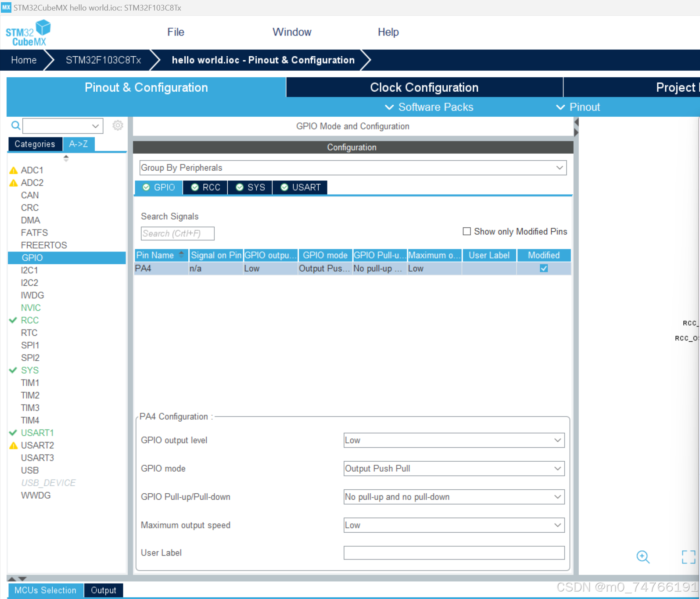Click the USART2 warning icon
The image size is (700, 599).
point(14,445)
